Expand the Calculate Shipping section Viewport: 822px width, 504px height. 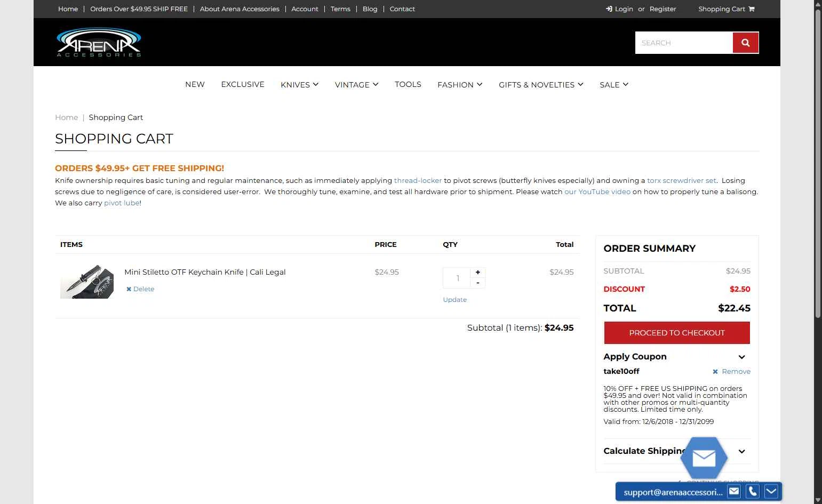[741, 451]
